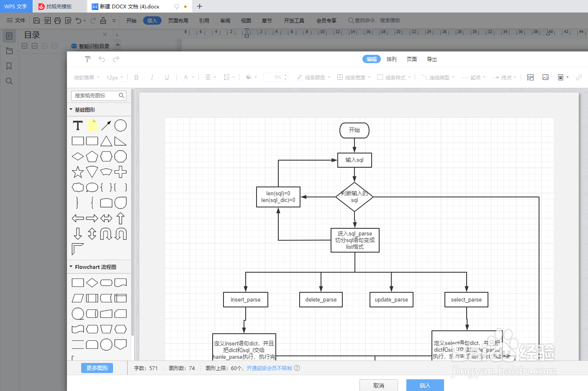Switch to the 页面 tab
The width and height of the screenshot is (588, 391).
(x=412, y=59)
